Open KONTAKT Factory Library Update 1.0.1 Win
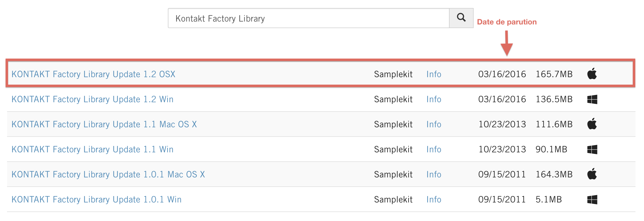Screen dimensions: 644x221 coord(96,199)
